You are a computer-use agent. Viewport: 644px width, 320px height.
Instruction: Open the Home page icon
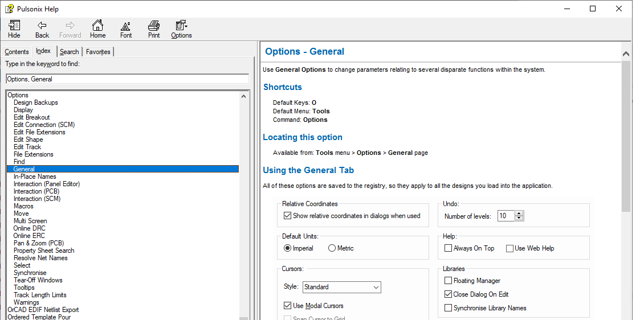tap(98, 28)
